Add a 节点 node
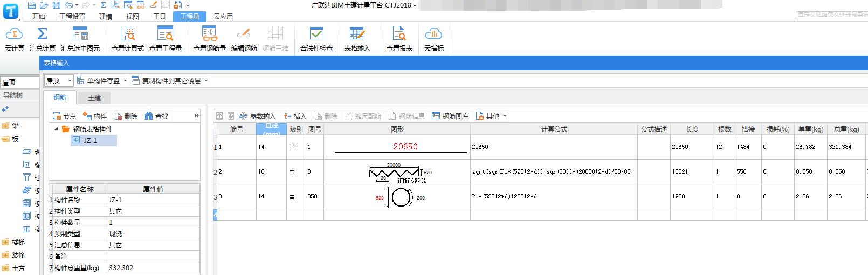 [64, 116]
